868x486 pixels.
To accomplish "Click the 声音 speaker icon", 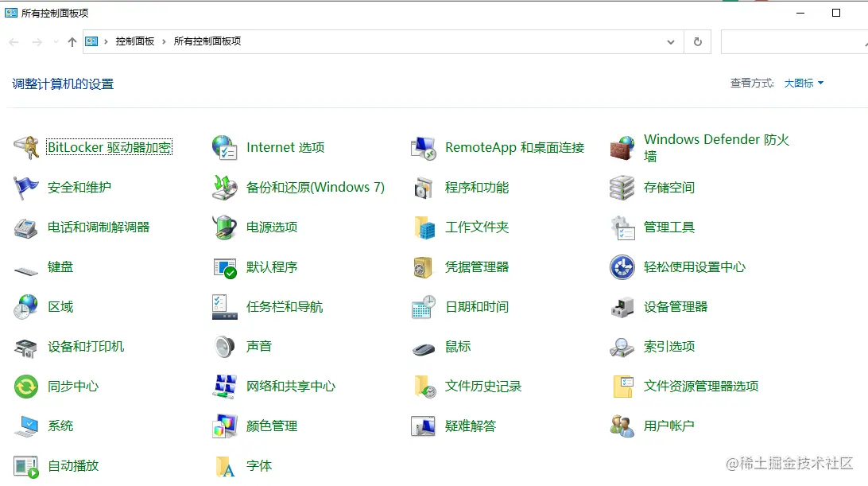I will (225, 347).
